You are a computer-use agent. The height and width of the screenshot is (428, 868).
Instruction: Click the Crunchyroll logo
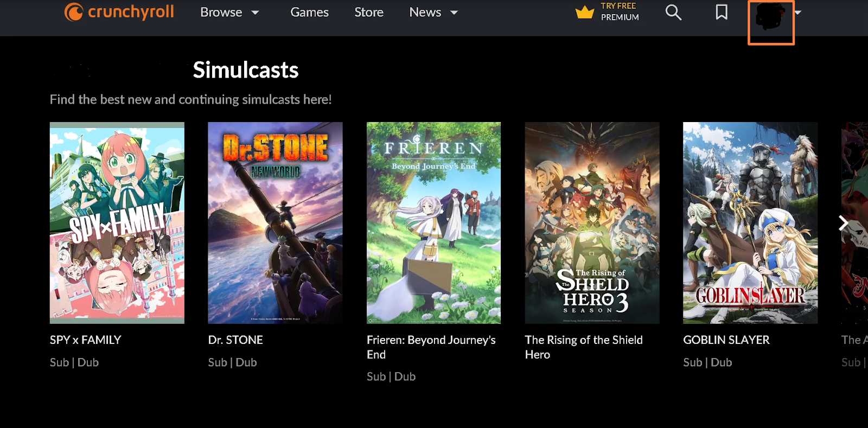tap(119, 12)
